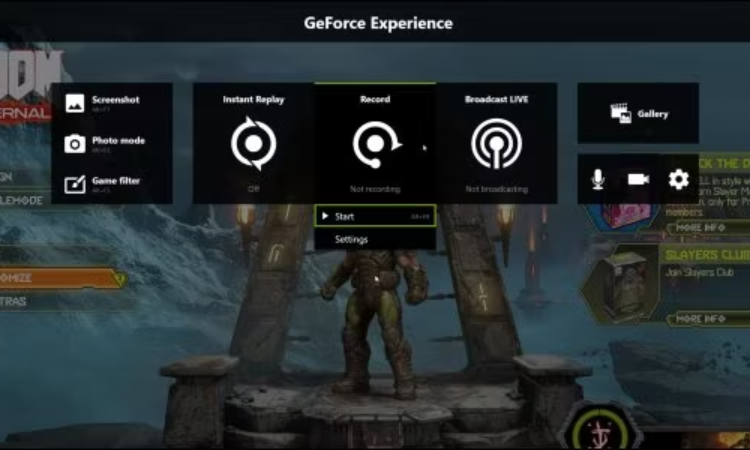This screenshot has height=450, width=750.
Task: Click the Instant Replay 'Off' status text
Action: (254, 189)
